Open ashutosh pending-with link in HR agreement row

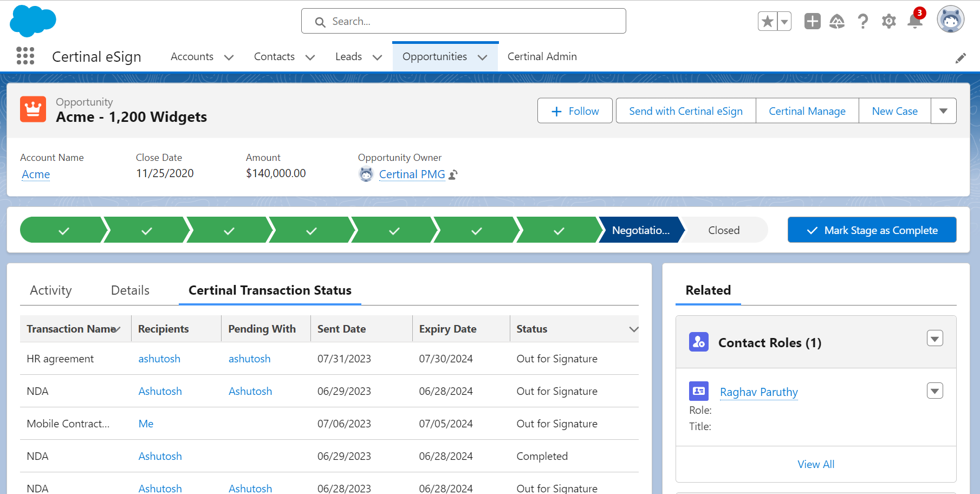[249, 359]
